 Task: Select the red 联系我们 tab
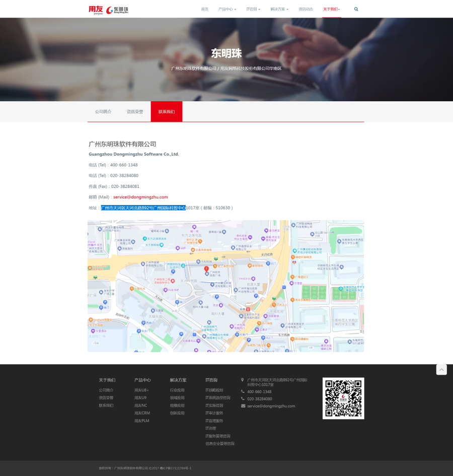coord(167,112)
